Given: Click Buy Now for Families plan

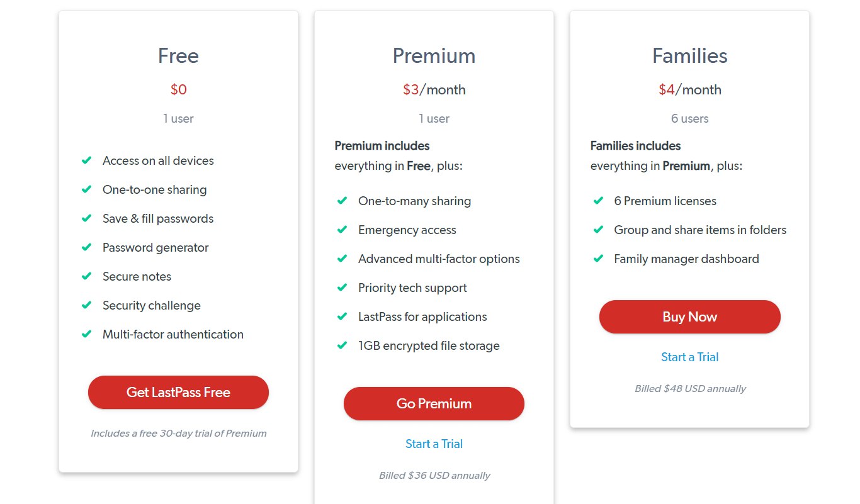Looking at the screenshot, I should (689, 316).
